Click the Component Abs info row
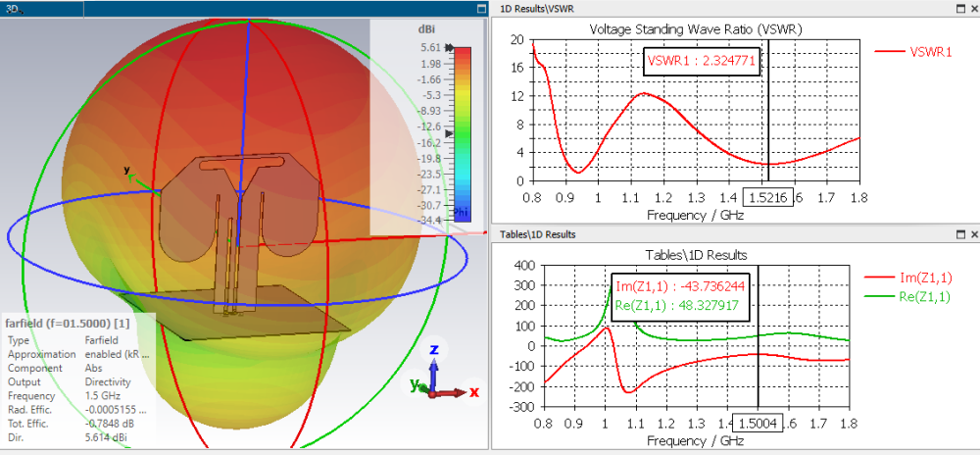The image size is (980, 455). point(54,368)
